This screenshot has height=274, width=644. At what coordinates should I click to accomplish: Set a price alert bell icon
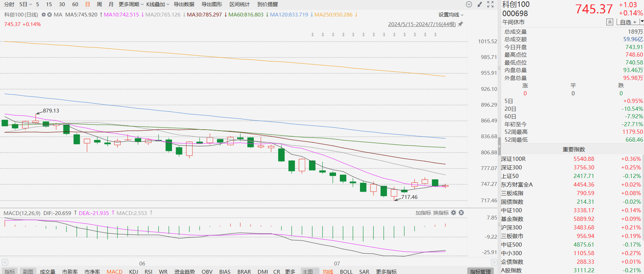pyautogui.click(x=609, y=22)
